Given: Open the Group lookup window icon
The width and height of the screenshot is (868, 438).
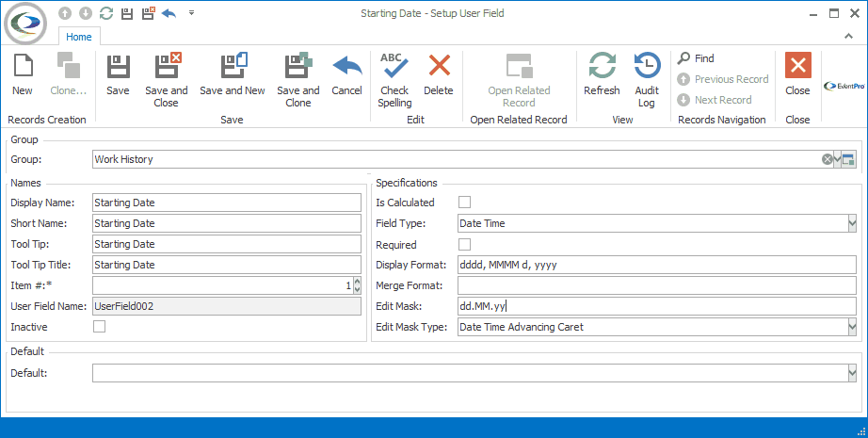Looking at the screenshot, I should point(848,159).
